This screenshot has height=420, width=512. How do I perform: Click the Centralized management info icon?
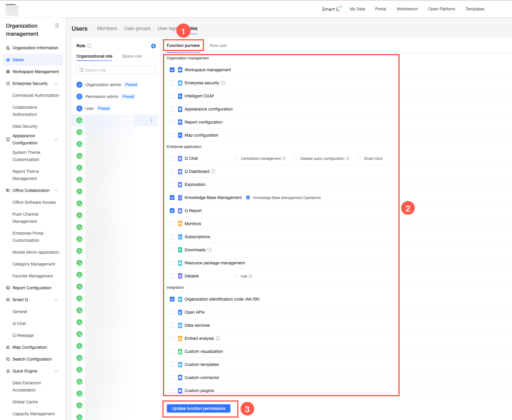click(284, 159)
